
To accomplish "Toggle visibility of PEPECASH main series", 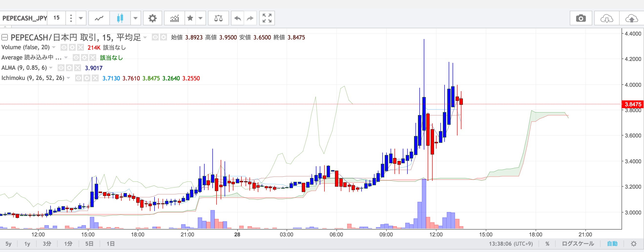I will [x=155, y=38].
